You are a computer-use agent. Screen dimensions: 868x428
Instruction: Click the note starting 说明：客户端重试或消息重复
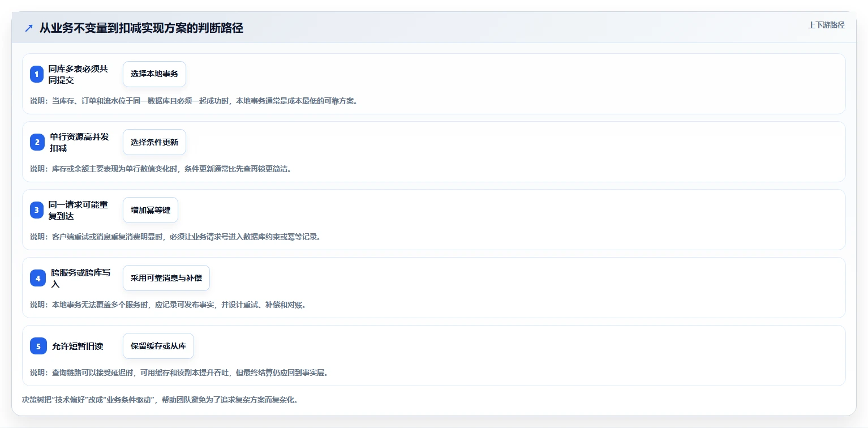click(x=175, y=237)
